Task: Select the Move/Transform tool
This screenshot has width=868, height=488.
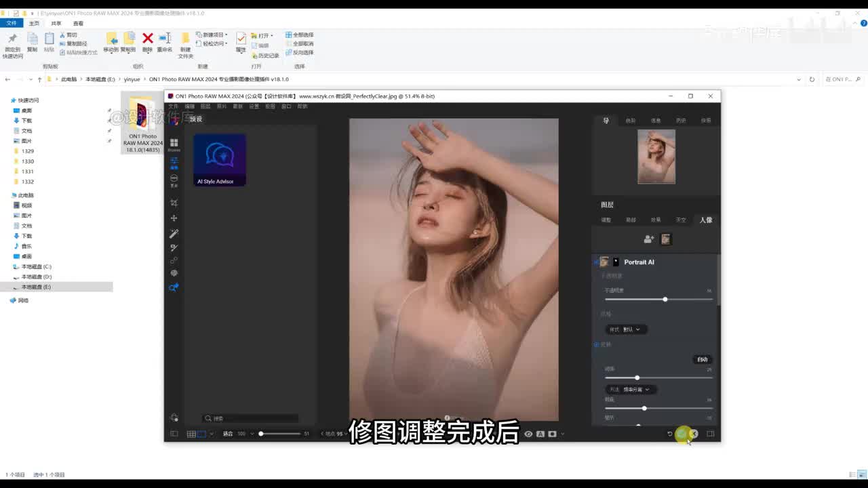Action: tap(174, 218)
